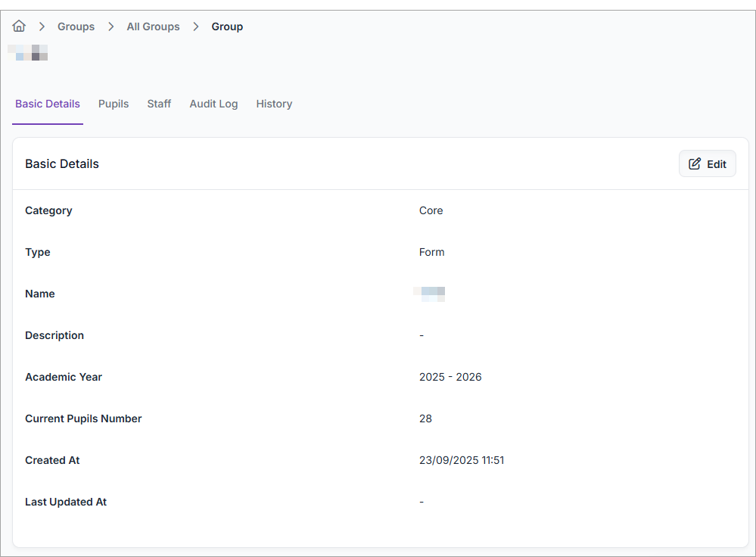Screen dimensions: 756x557
Task: Select the Basic Details tab
Action: 48,104
